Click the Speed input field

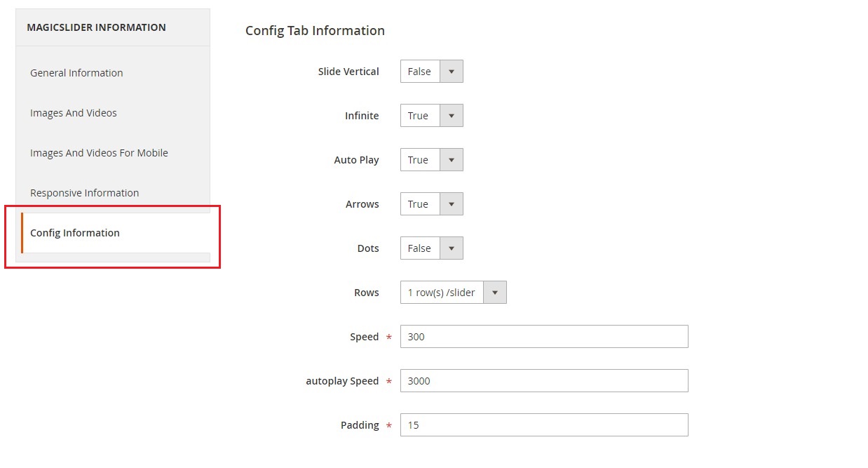[x=543, y=337]
